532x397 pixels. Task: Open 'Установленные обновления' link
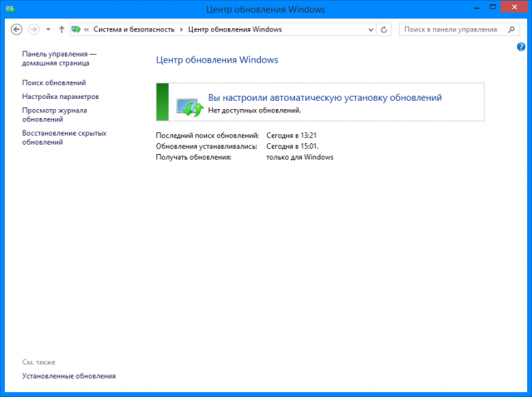tap(69, 376)
